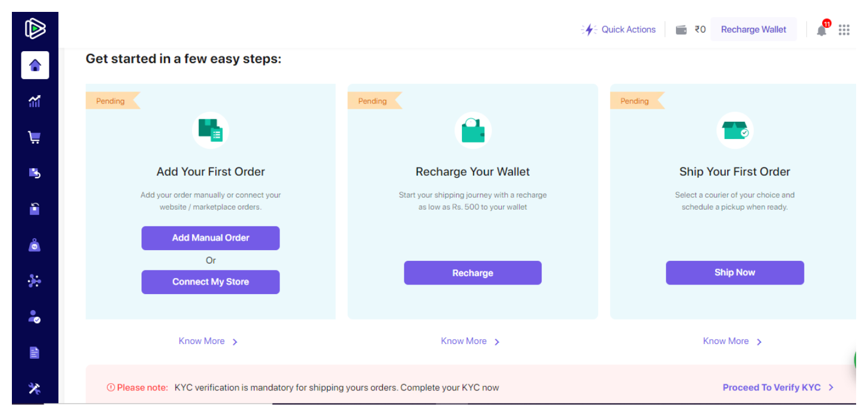Viewport: 868px width, 417px height.
Task: Click the Proceed To Verify KYC link
Action: [772, 387]
